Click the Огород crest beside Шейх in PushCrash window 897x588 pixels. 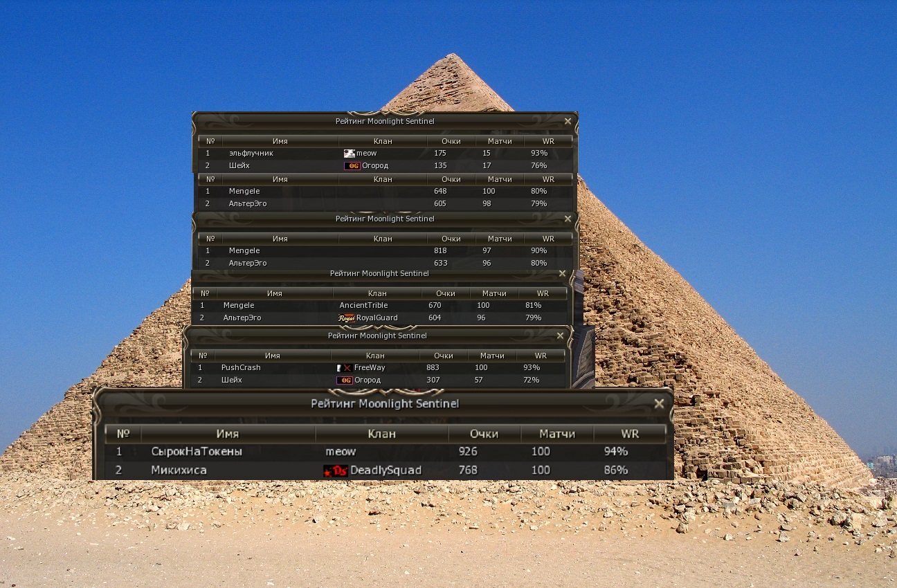(344, 380)
